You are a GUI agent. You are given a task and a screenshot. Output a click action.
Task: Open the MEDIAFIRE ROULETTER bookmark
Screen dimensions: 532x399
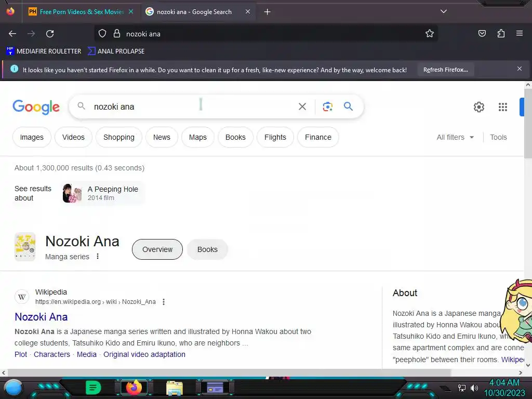[44, 51]
